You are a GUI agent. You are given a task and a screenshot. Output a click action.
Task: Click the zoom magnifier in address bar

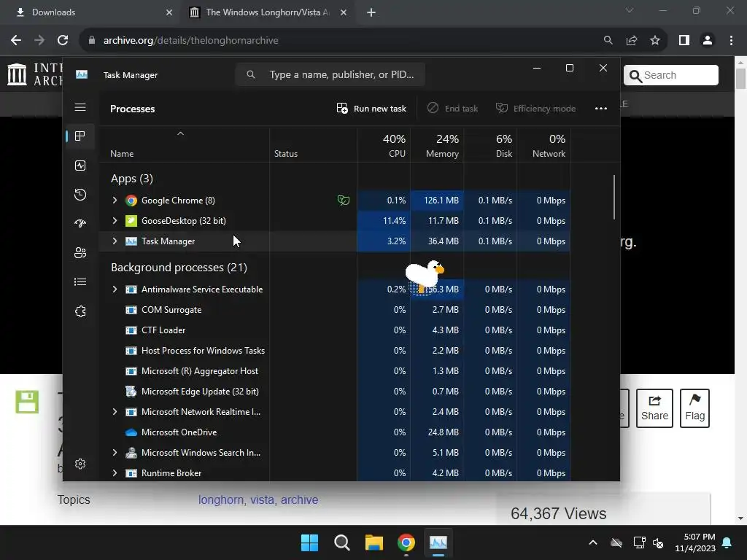608,41
